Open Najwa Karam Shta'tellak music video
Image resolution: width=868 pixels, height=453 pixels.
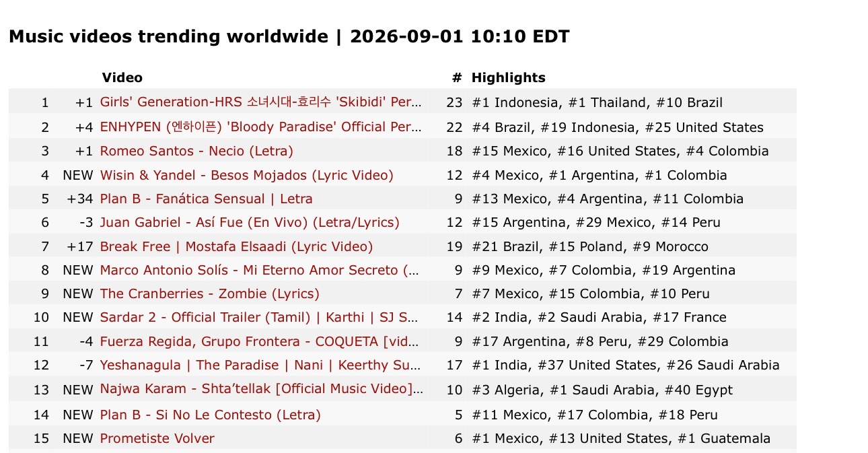(261, 389)
